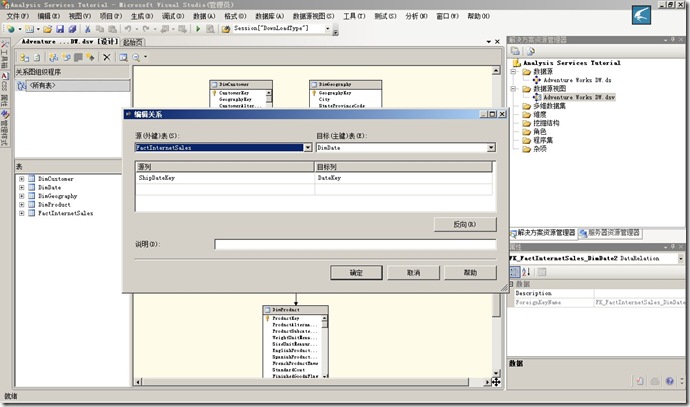Open the 数据源视图(S) menu
This screenshot has height=407, width=690.
(313, 16)
